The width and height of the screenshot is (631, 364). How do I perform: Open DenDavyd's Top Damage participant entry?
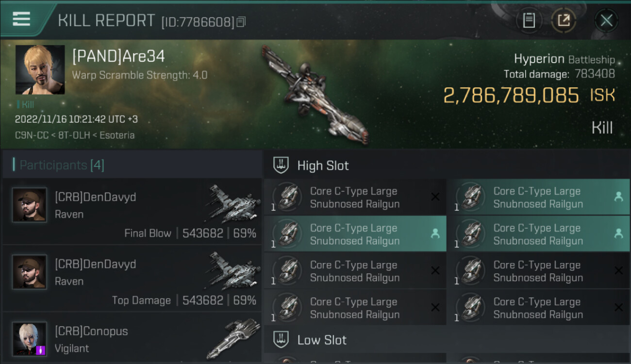[132, 278]
